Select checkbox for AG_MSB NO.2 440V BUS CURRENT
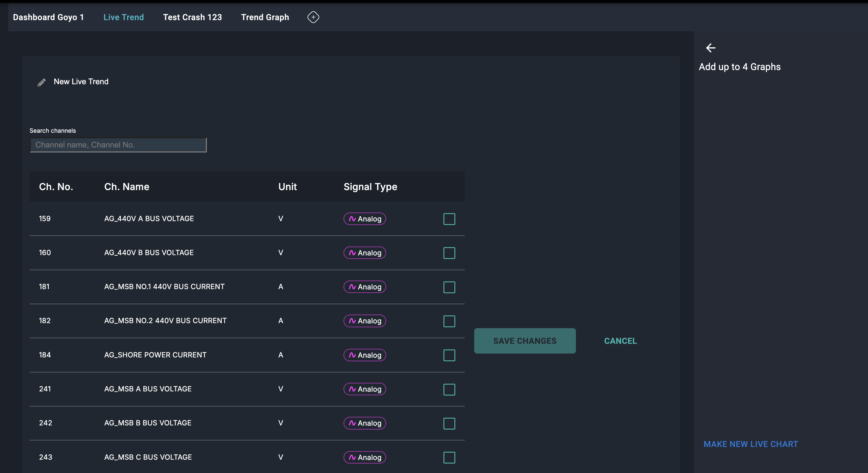 pos(449,321)
